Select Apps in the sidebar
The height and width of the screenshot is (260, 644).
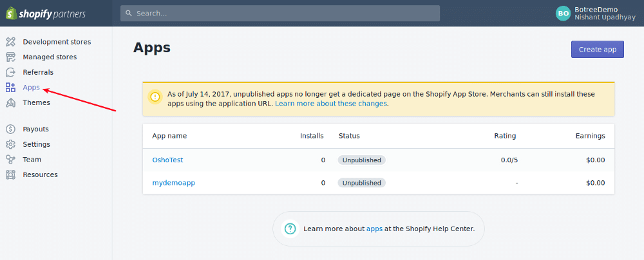coord(31,88)
